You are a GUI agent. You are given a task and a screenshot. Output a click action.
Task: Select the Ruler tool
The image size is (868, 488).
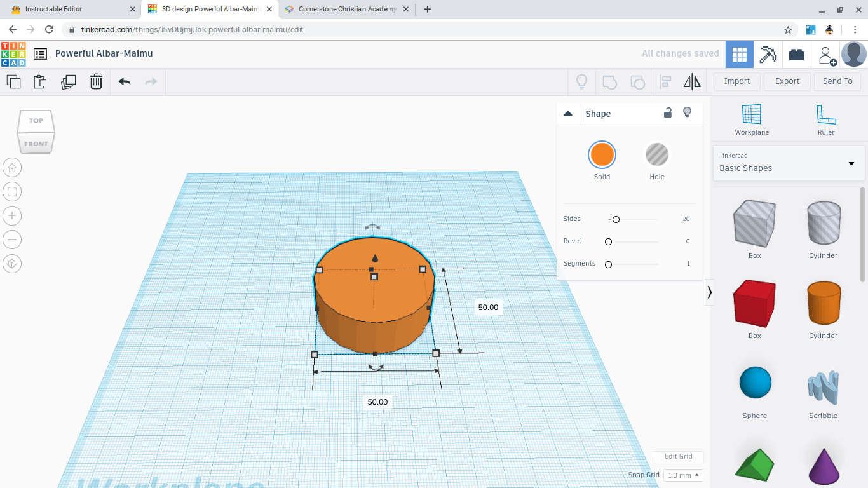click(x=825, y=119)
